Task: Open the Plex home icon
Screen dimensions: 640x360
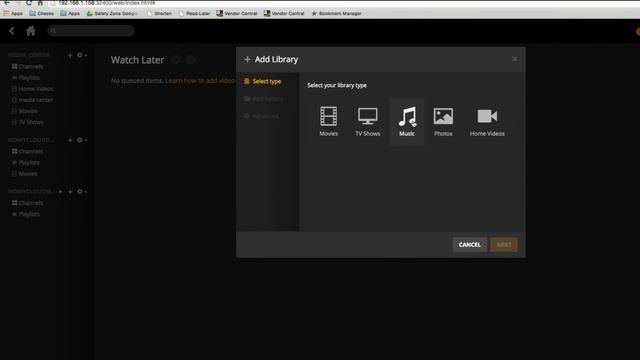Action: pyautogui.click(x=31, y=31)
